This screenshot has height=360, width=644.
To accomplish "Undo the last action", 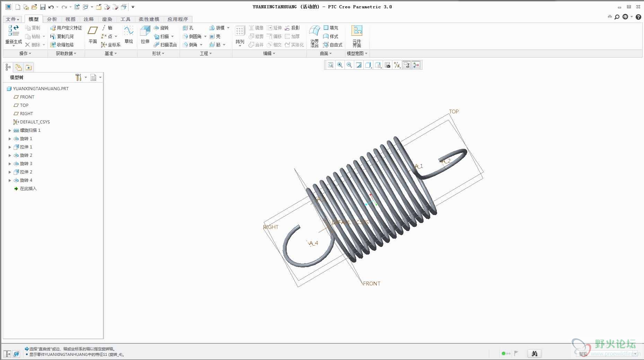I will click(x=51, y=7).
